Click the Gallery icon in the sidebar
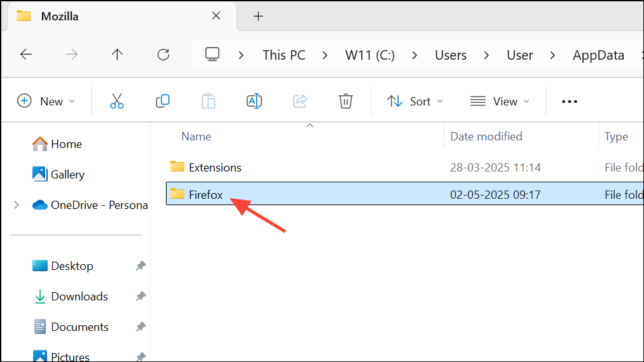 (x=40, y=174)
